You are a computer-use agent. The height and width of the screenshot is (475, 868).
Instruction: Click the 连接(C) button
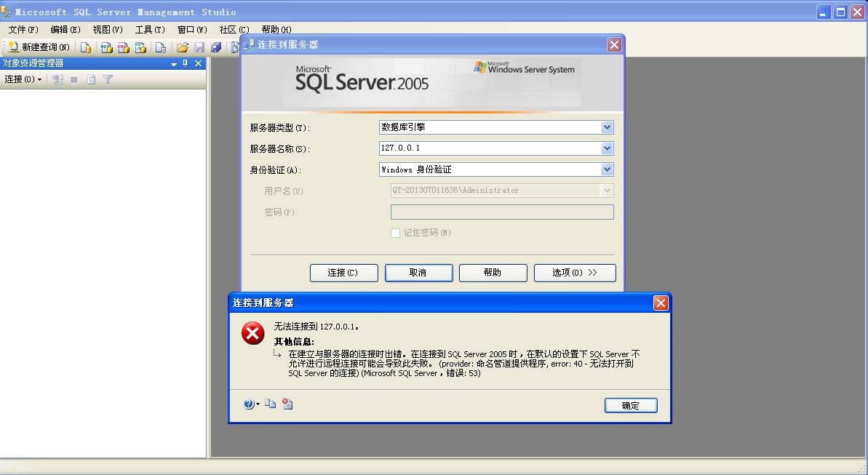point(343,273)
